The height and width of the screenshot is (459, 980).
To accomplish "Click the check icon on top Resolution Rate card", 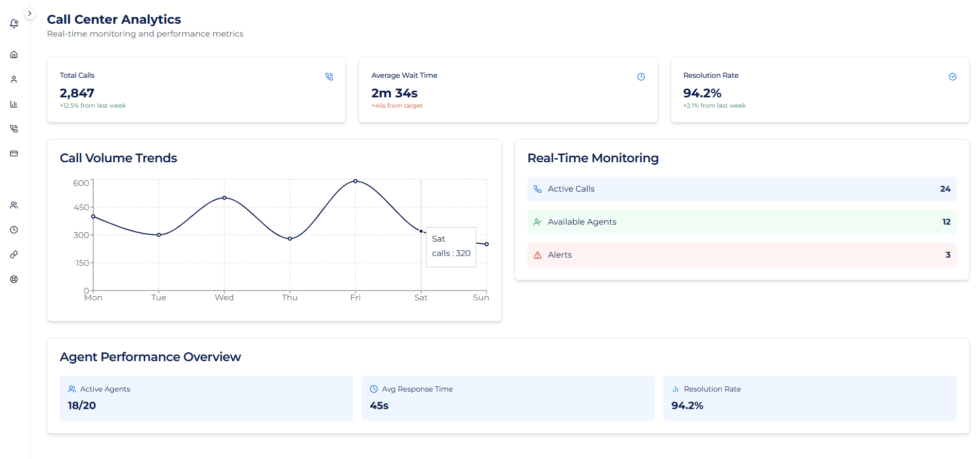I will [x=952, y=77].
